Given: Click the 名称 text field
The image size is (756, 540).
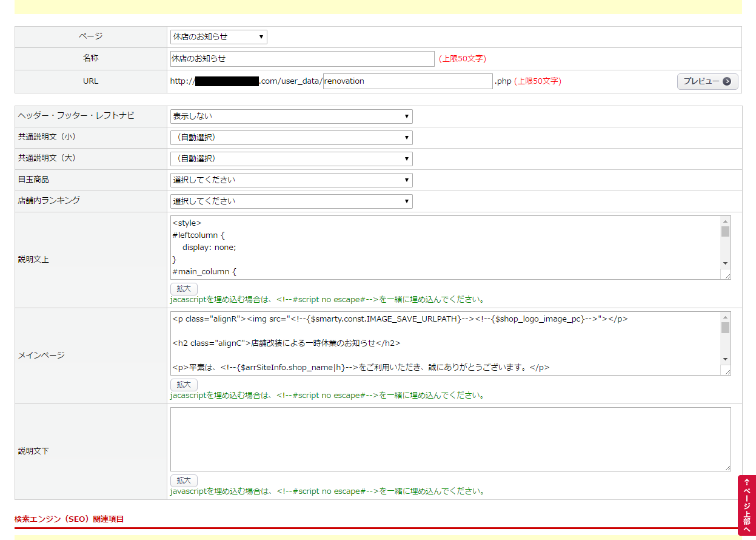Looking at the screenshot, I should coord(302,59).
